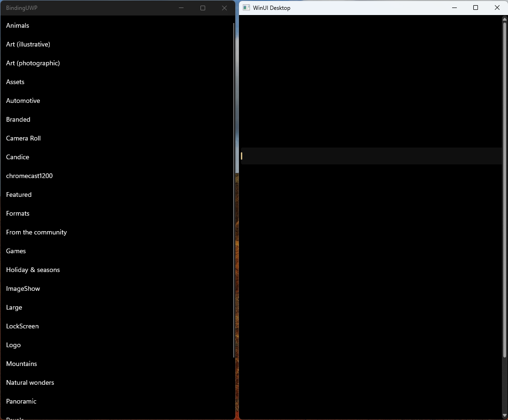The image size is (508, 420).
Task: Click the WinUI Desktop app icon in titlebar
Action: (x=246, y=8)
